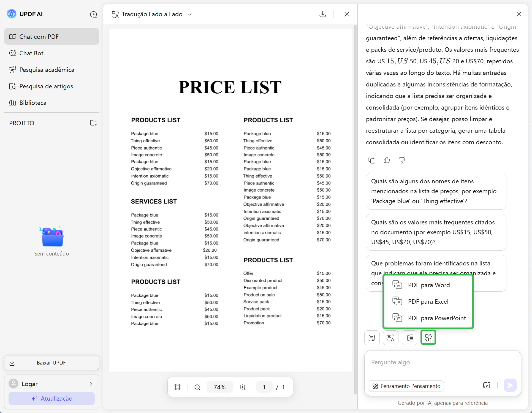Open the mind map quick action

click(409, 338)
